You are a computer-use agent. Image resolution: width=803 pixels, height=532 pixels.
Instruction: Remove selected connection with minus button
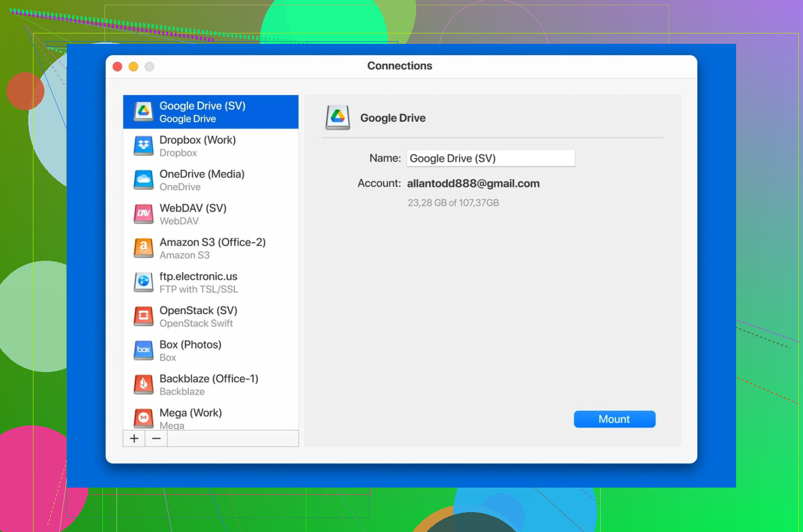coord(156,438)
